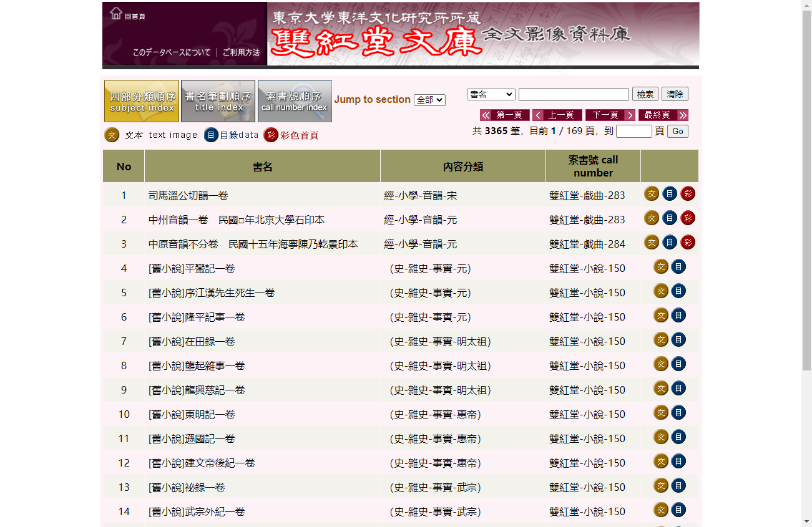Open text image for row 12 建文帝後紀
This screenshot has height=527, width=812.
pos(661,462)
